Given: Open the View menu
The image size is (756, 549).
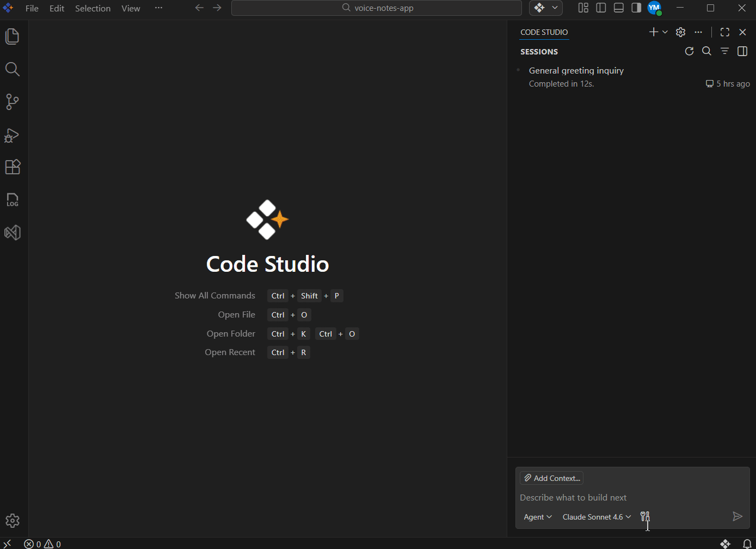Looking at the screenshot, I should [x=131, y=8].
